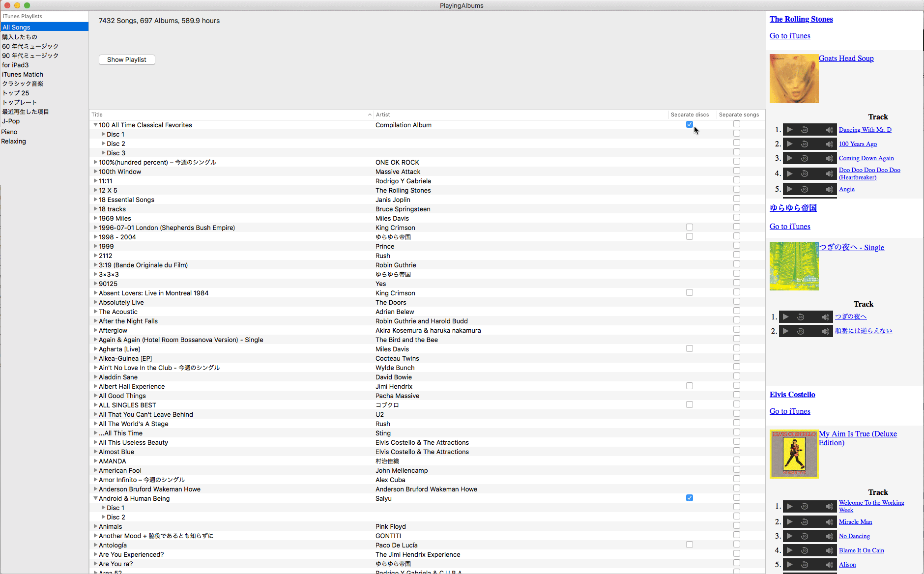Play Doo Doo Doo Doo Doo (Heartbreaker)
This screenshot has height=574, width=924.
(x=789, y=173)
